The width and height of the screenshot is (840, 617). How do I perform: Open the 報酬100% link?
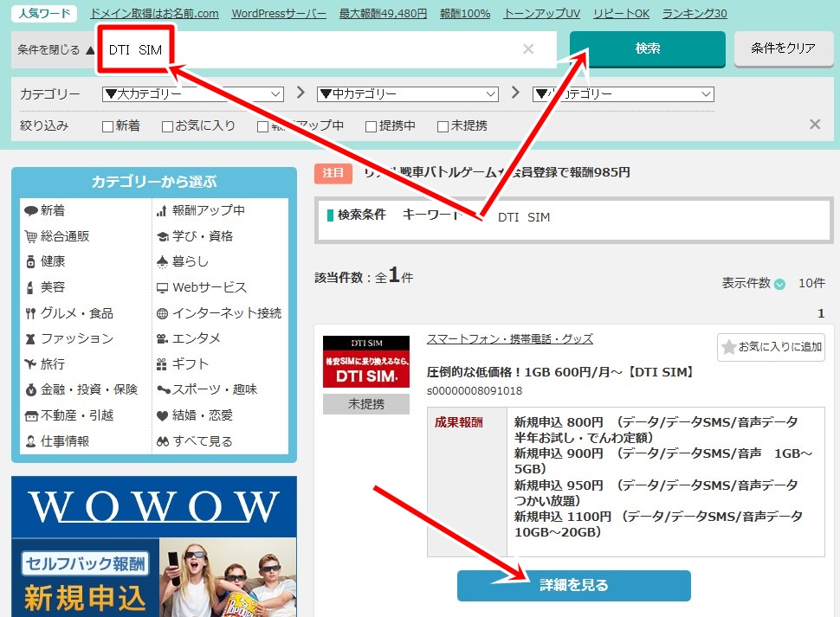[x=465, y=13]
